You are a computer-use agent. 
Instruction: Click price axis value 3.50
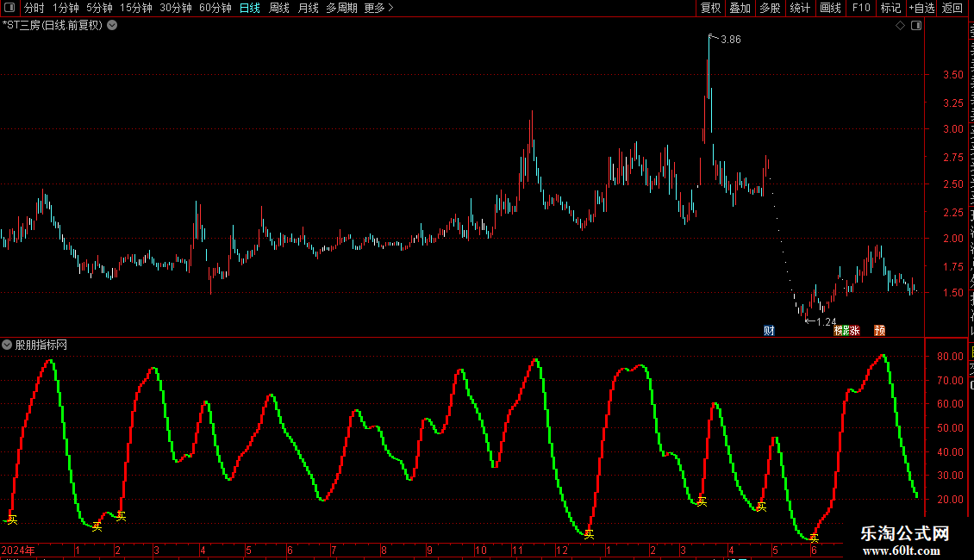tap(953, 74)
